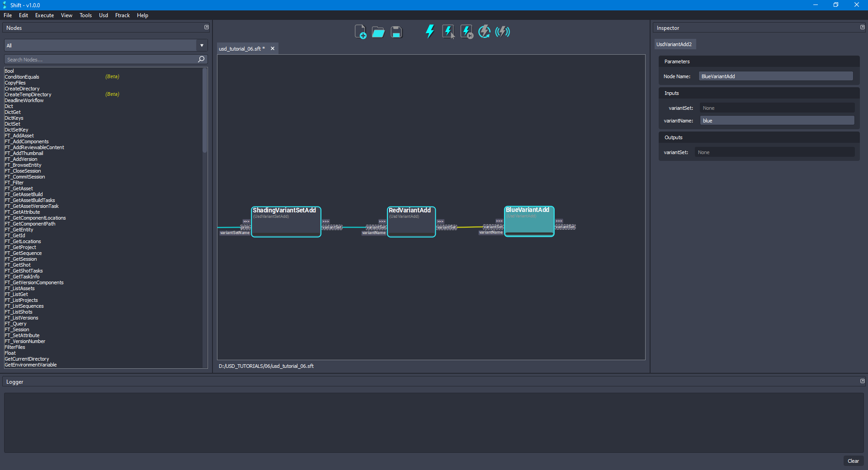
Task: Execute graph starting from selected node
Action: coord(466,32)
